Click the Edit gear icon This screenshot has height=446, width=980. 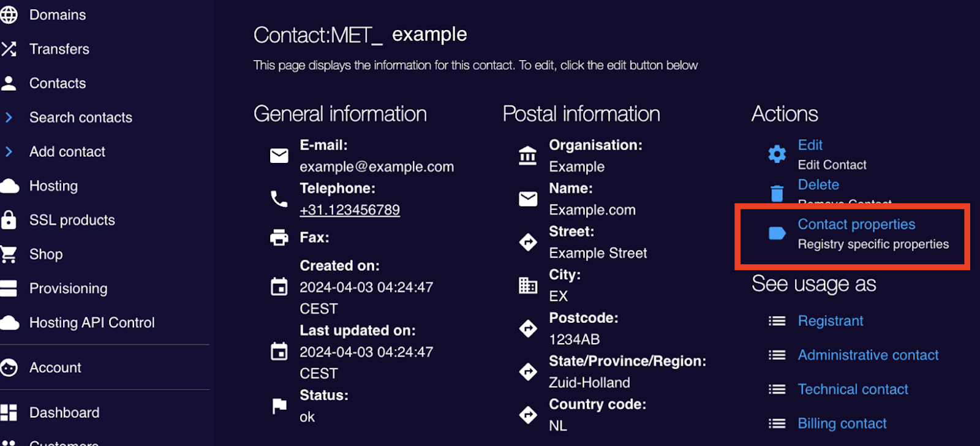coord(777,154)
